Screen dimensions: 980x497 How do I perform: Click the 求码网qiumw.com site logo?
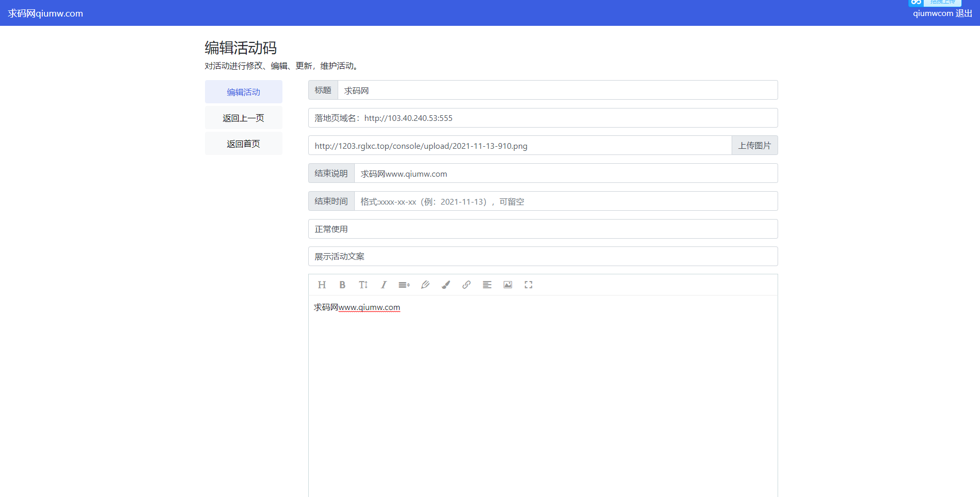tap(45, 13)
